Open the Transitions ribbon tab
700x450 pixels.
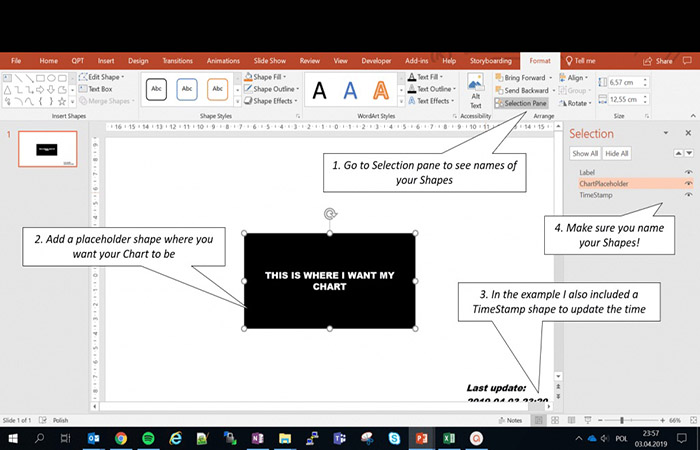coord(177,61)
